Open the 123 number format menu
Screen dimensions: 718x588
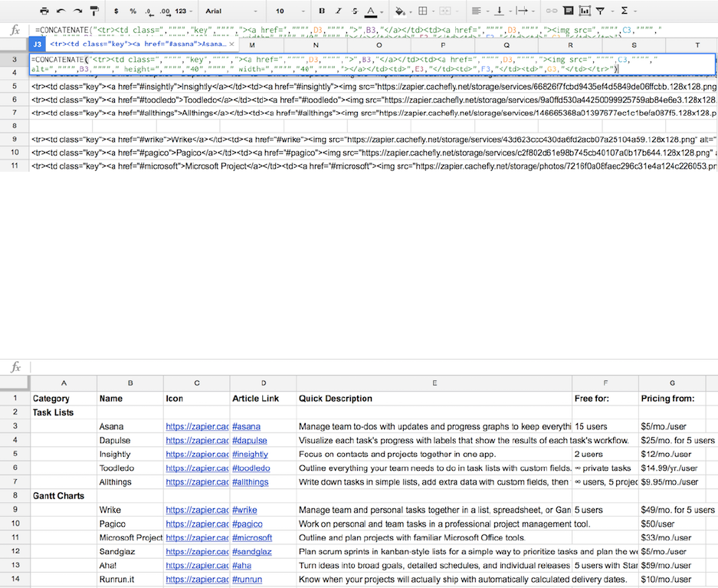tap(184, 11)
